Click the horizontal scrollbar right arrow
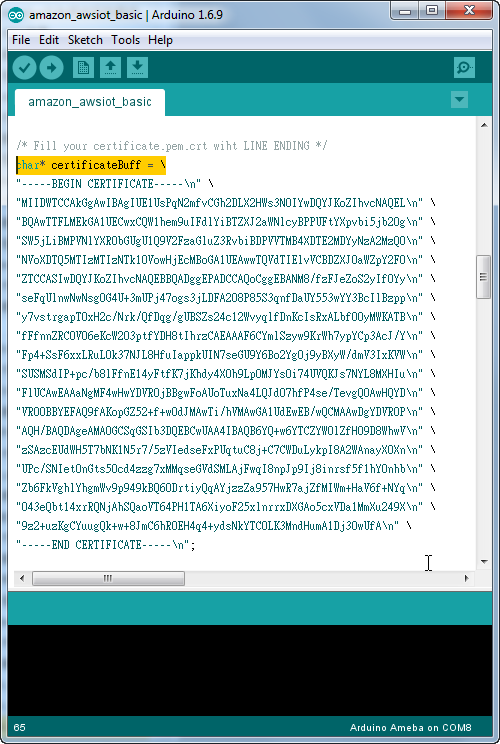 (467, 578)
